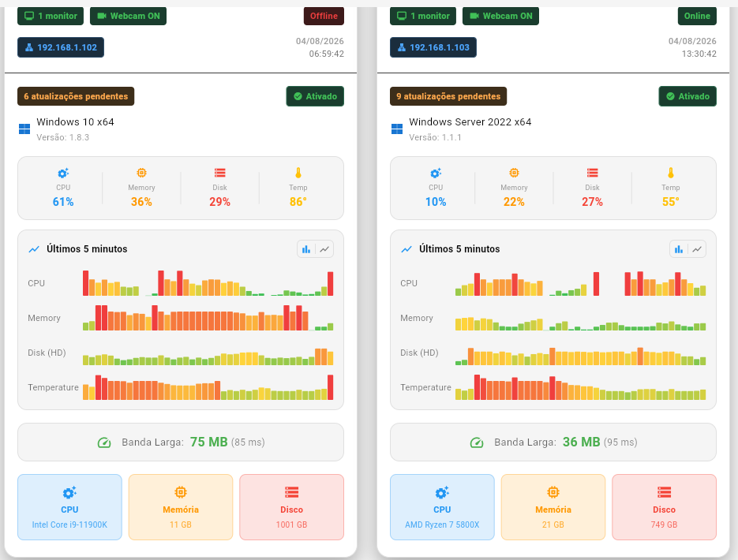Screen dimensions: 738x560
Task: Click thermometer Temp icon above 55°
Action: coord(671,173)
